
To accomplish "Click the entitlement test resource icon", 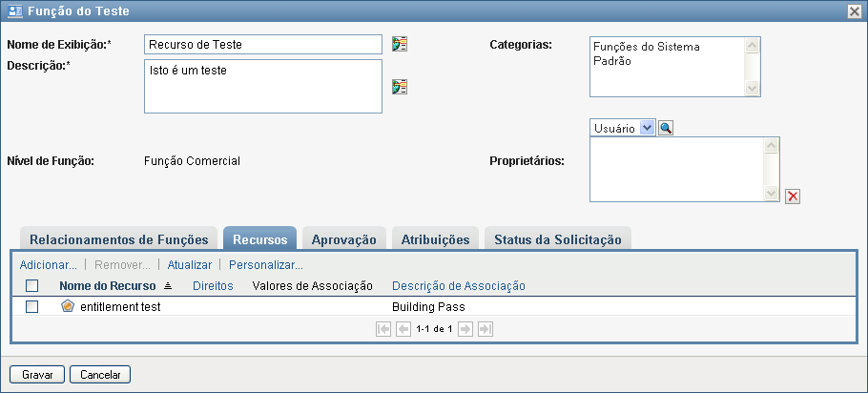I will point(68,306).
